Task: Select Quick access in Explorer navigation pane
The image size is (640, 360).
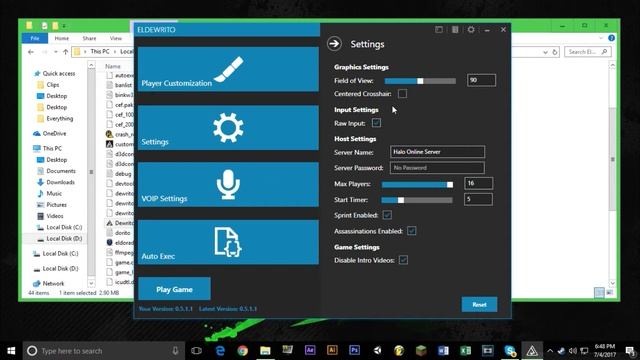Action: [59, 73]
